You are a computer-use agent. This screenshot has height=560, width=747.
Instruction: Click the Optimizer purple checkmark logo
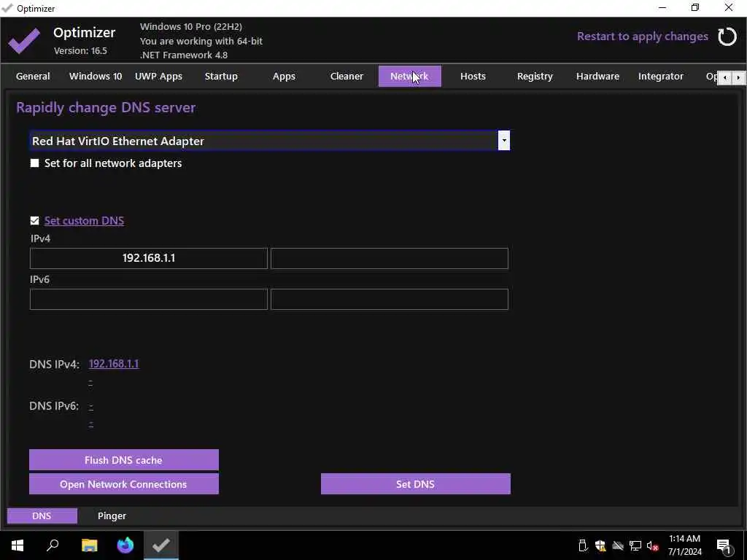pos(24,41)
